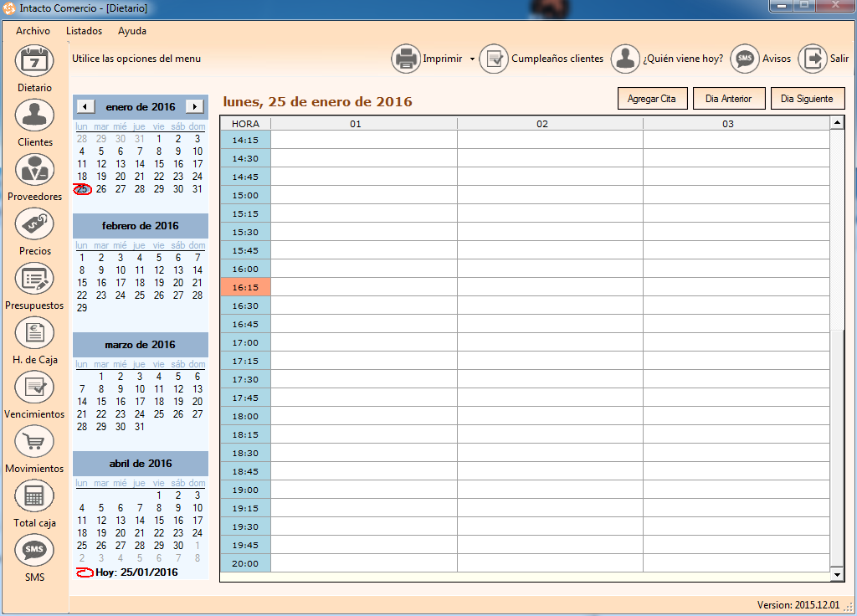
Task: Open the SMS sidebar icon
Action: tap(34, 551)
